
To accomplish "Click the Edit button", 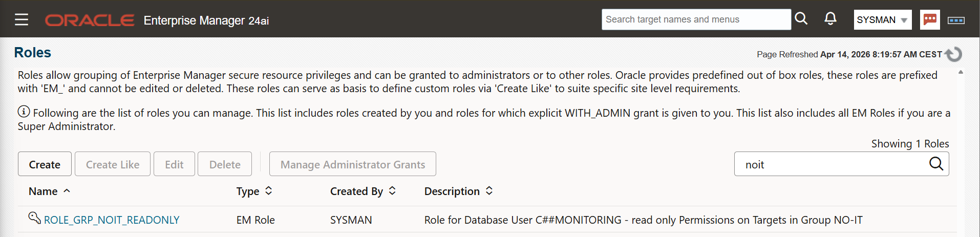I will (x=174, y=164).
